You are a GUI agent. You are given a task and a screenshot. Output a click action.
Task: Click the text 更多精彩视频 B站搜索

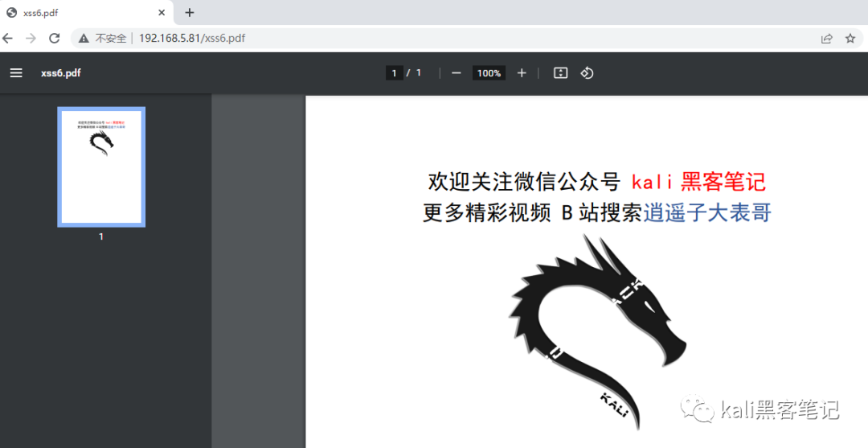pyautogui.click(x=533, y=212)
